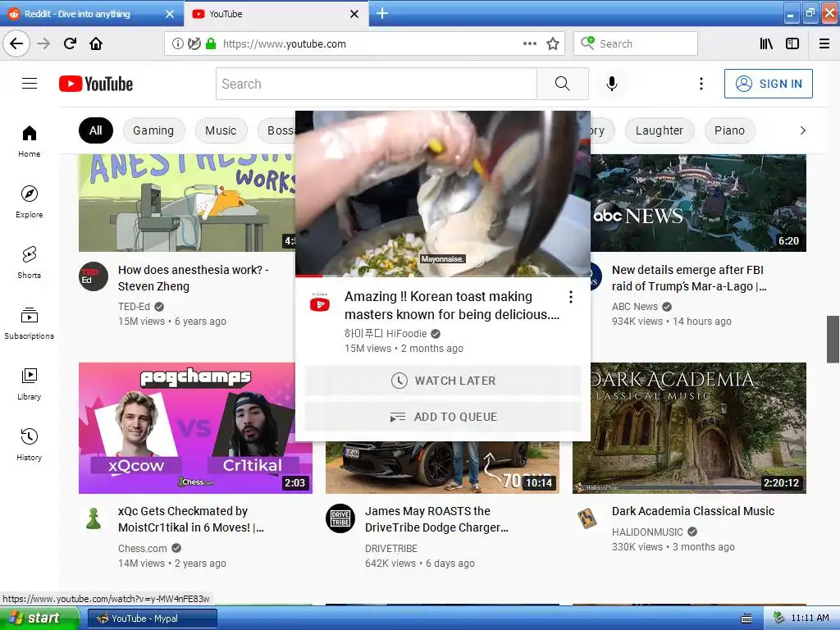Open Explore in sidebar
Screen dimensions: 840x630
pos(30,202)
